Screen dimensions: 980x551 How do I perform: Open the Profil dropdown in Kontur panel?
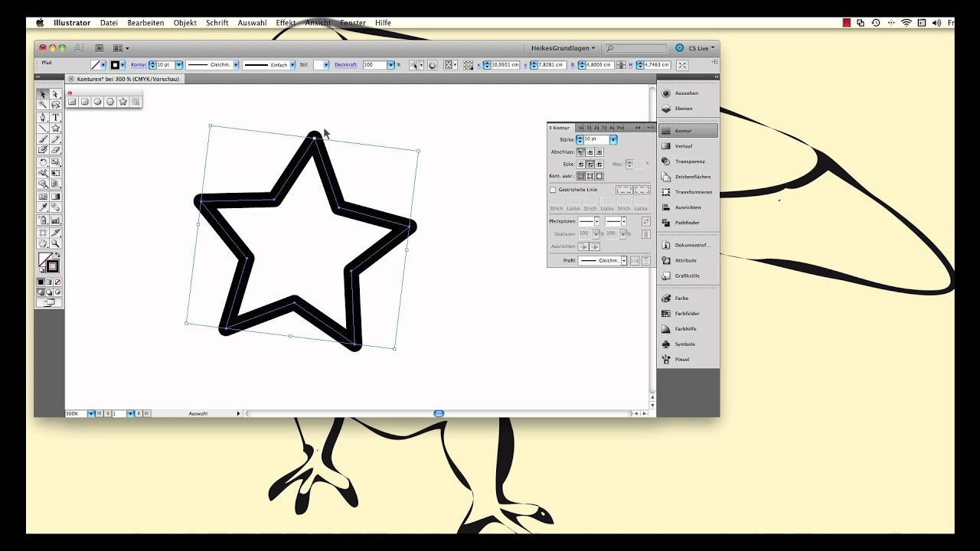pyautogui.click(x=624, y=261)
